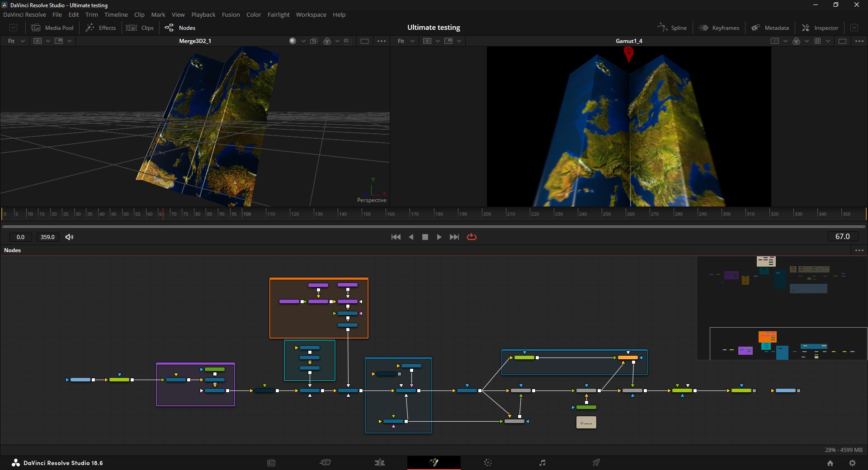Open the DaVinci Resolve menu

pyautogui.click(x=24, y=14)
